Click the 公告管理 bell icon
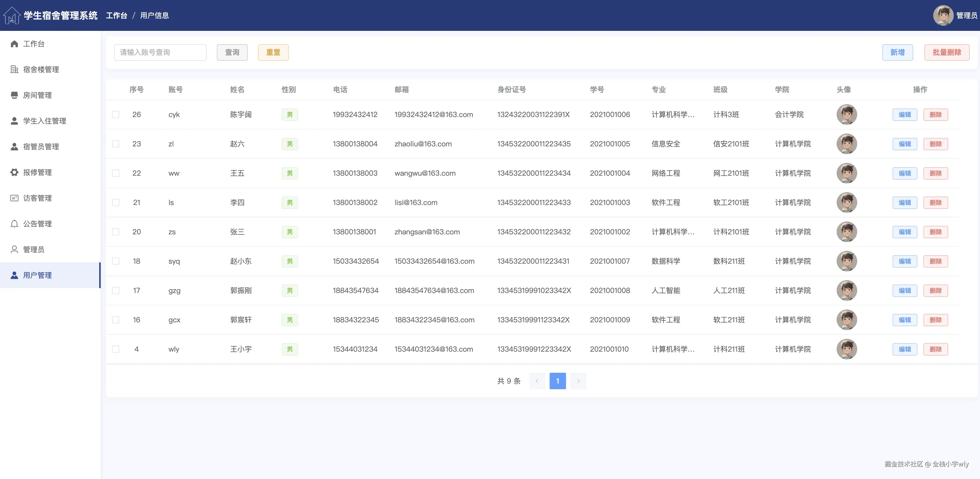Image resolution: width=980 pixels, height=479 pixels. [x=14, y=224]
